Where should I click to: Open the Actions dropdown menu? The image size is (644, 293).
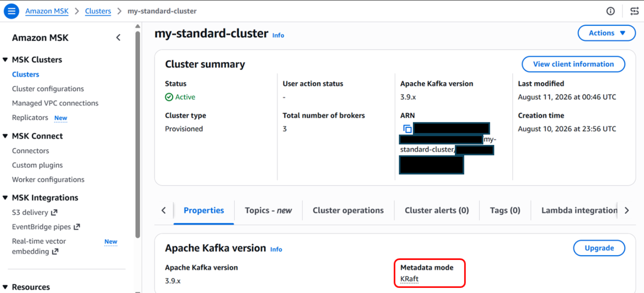[x=607, y=33]
